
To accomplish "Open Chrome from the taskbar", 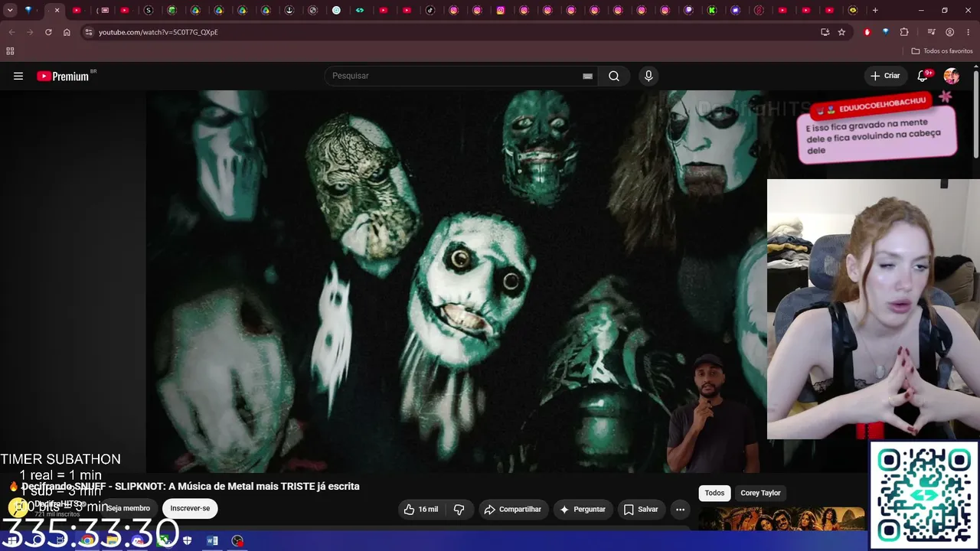I will 88,540.
